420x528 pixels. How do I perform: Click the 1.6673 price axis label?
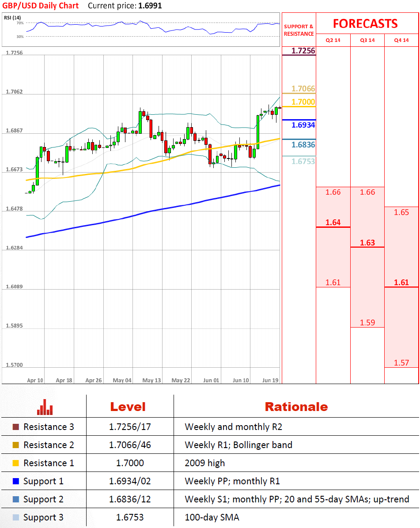tap(14, 170)
